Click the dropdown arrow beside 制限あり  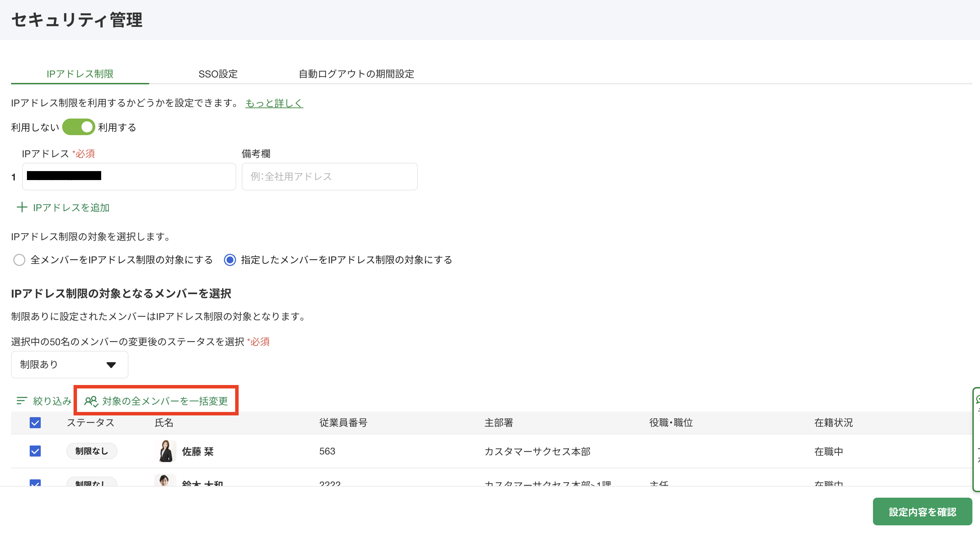tap(111, 365)
